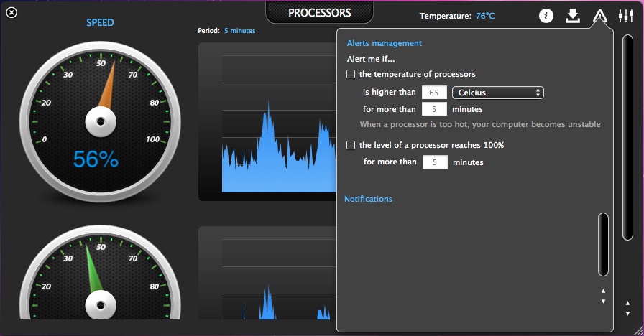Click the alerts panel vertical scrollbar

click(x=603, y=244)
